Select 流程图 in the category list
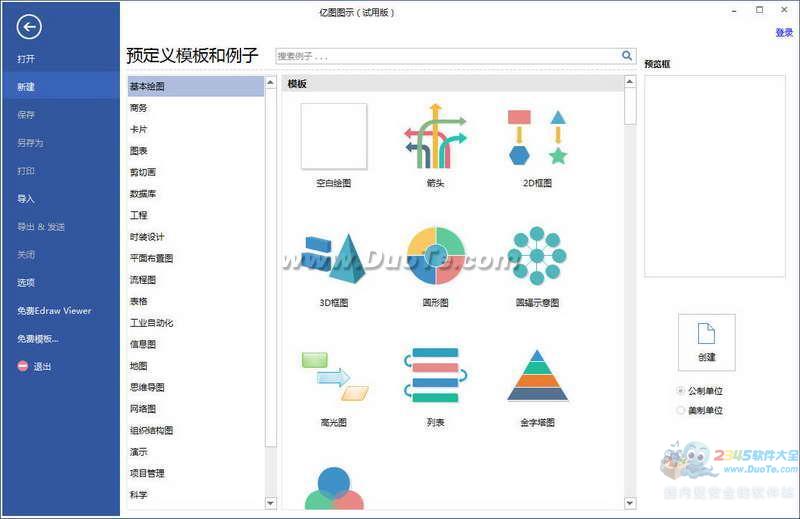Image resolution: width=800 pixels, height=519 pixels. tap(143, 280)
